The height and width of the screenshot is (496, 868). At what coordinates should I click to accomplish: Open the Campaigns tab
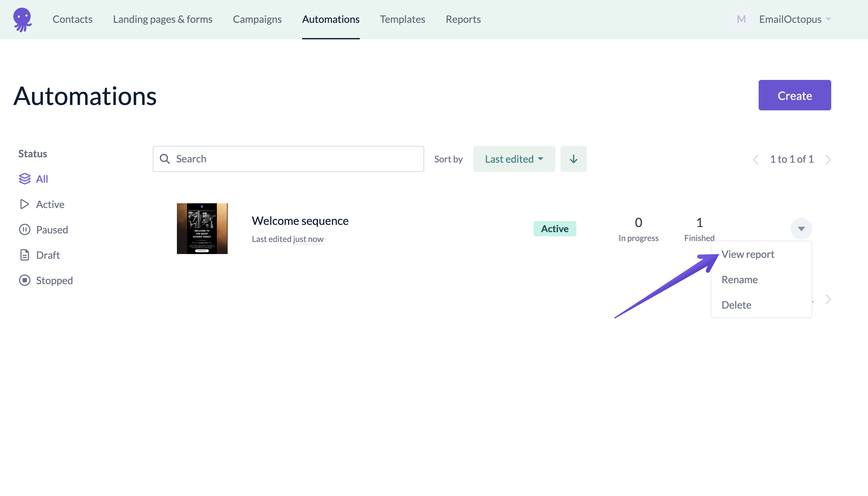257,19
